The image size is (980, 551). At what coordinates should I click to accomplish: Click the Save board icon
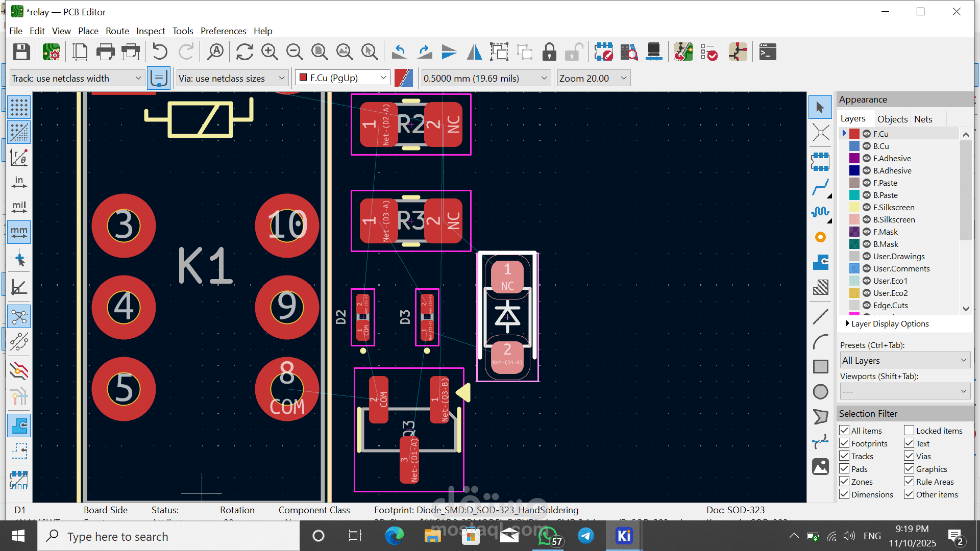(x=21, y=52)
